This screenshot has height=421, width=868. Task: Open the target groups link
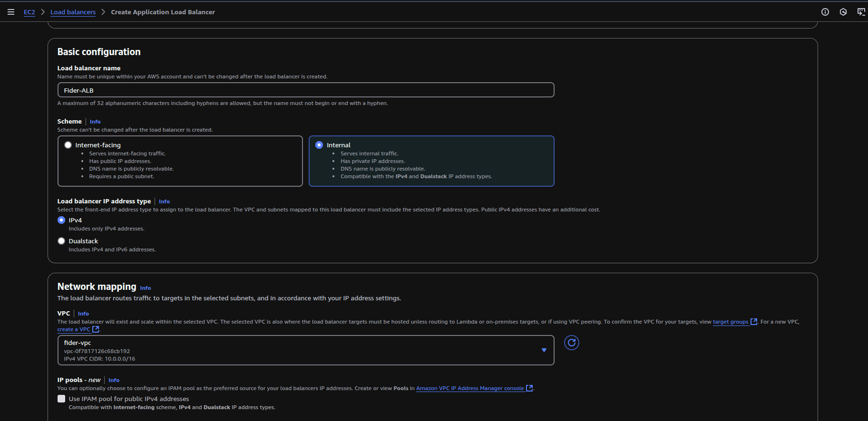click(731, 322)
